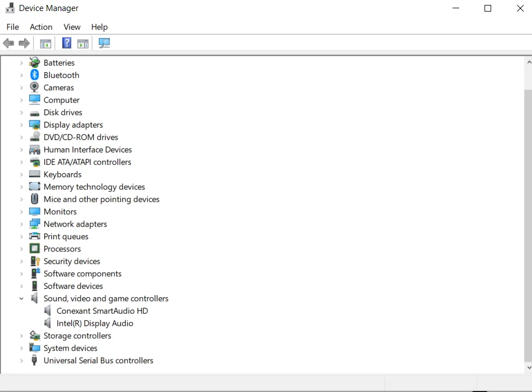This screenshot has height=392, width=532.
Task: Select Intel(R) Display Audio device
Action: 95,324
